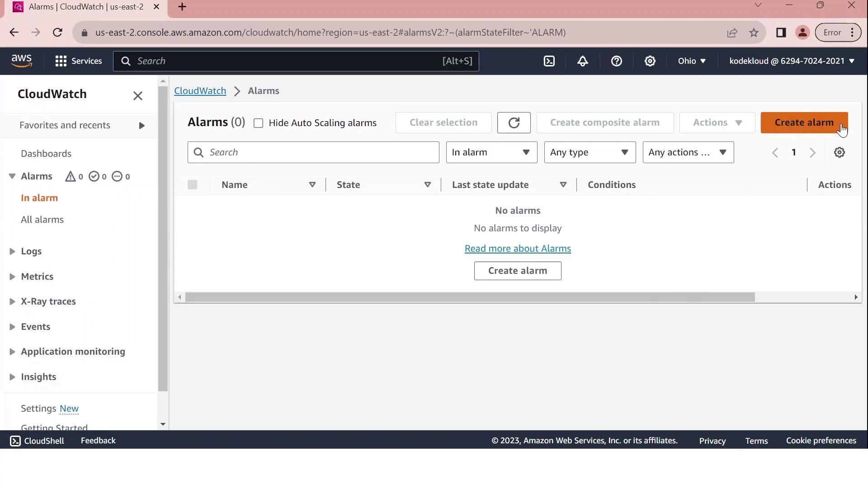
Task: Open the help question mark icon
Action: [x=616, y=61]
